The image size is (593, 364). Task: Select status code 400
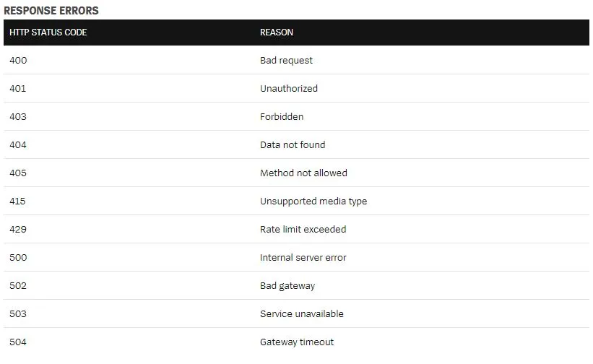18,61
